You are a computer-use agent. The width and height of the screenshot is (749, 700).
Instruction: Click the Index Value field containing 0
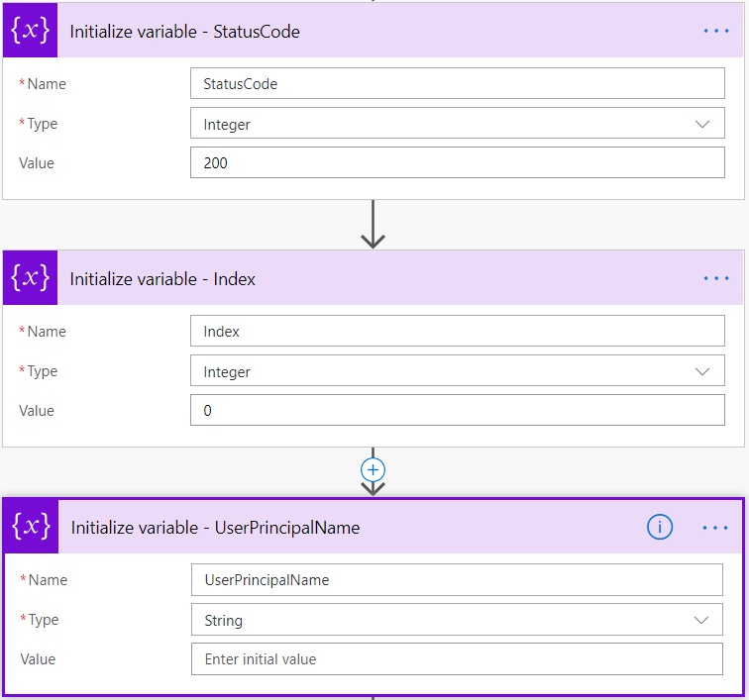[457, 411]
